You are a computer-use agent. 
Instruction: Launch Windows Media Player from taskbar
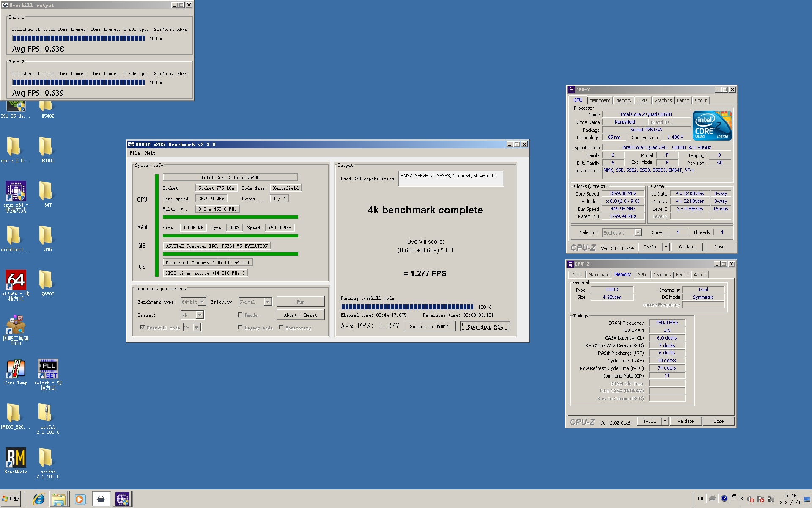pyautogui.click(x=80, y=499)
